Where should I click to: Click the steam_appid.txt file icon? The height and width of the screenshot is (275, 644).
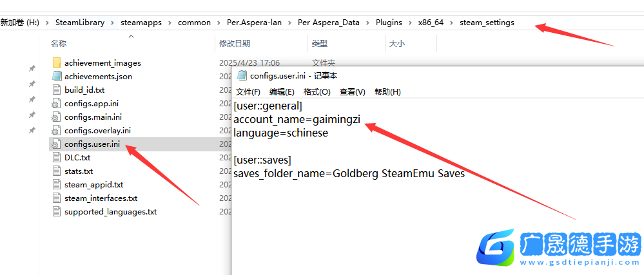point(55,185)
